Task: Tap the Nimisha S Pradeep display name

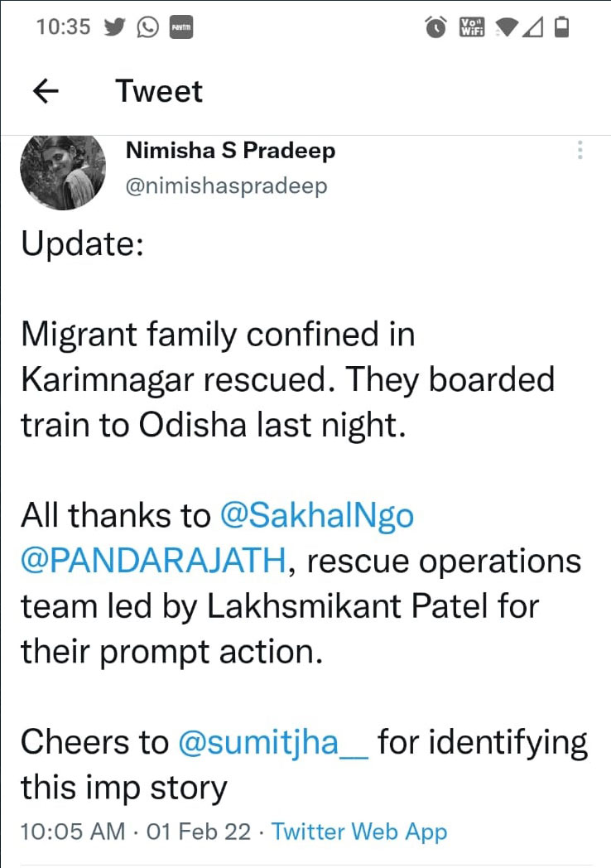Action: point(230,150)
